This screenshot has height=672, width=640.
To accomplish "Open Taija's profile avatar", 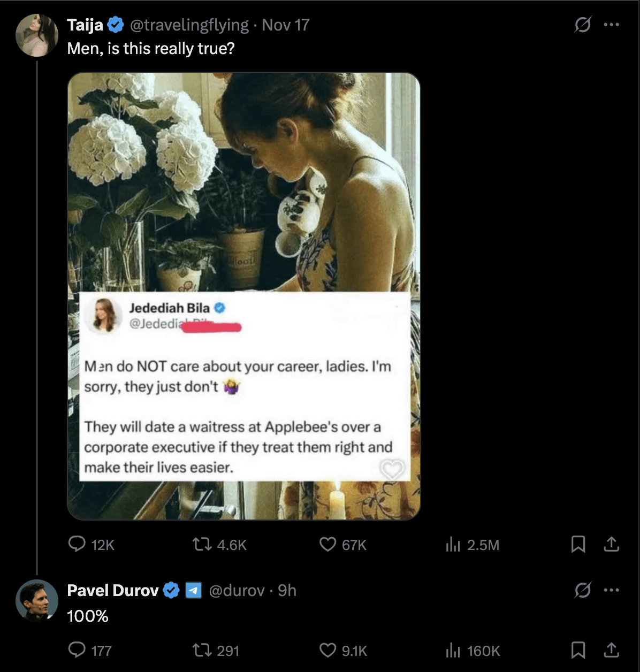I will [x=37, y=35].
